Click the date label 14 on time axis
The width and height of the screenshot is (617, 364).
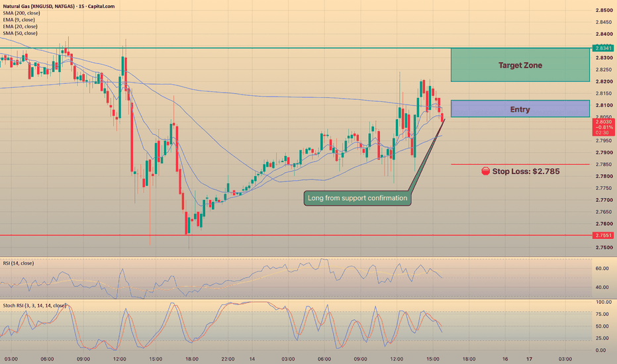tap(252, 359)
